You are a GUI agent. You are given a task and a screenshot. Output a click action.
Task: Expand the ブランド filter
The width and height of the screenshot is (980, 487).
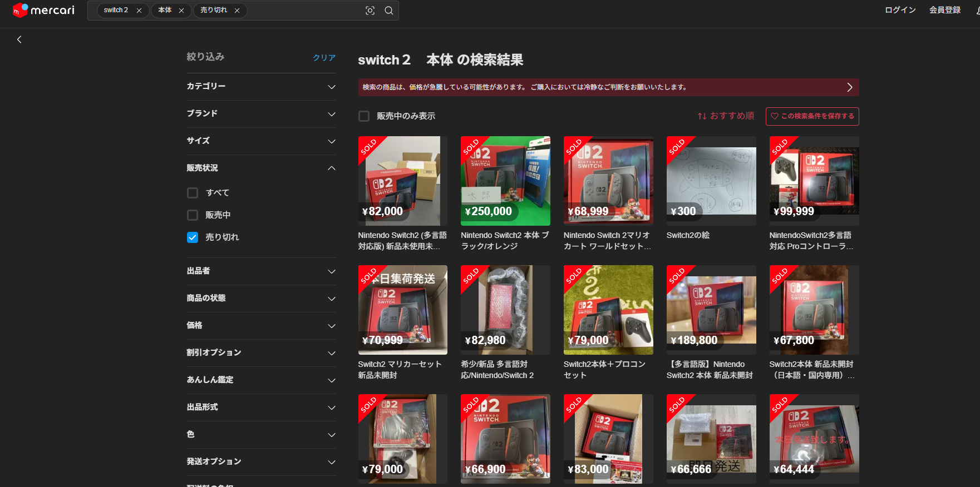coord(262,114)
